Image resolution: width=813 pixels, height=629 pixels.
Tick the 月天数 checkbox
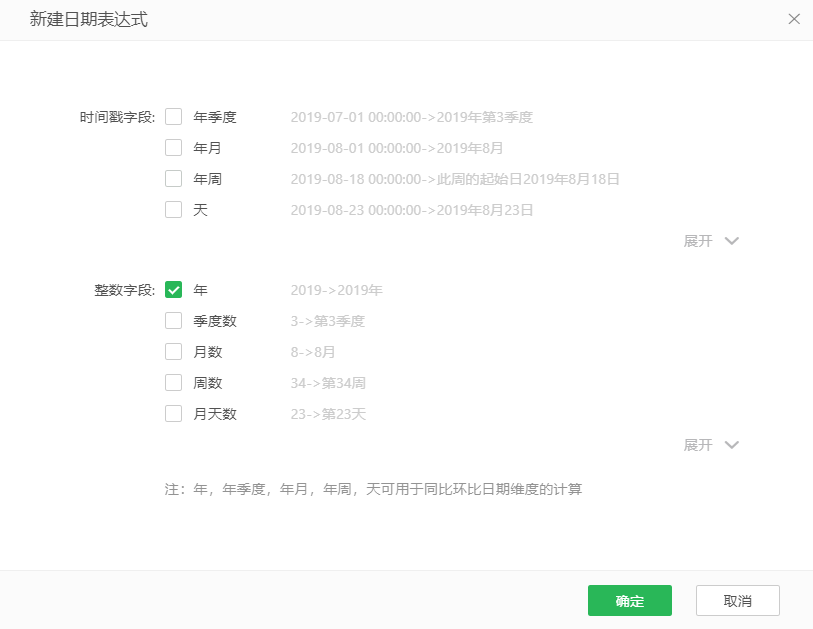coord(173,414)
